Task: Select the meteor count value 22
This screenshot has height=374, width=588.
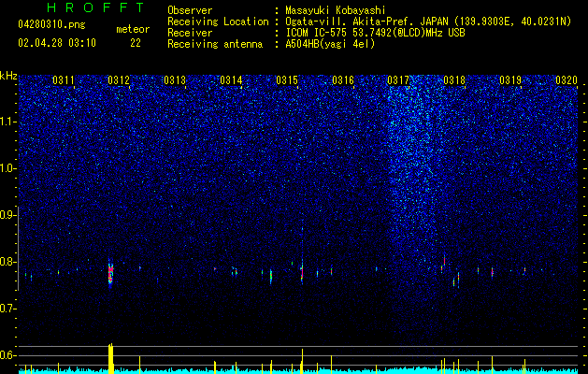Action: coord(136,43)
